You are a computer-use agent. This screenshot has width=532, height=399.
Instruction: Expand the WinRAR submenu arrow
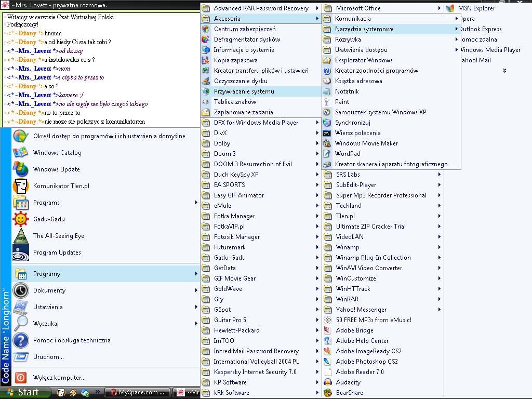tap(440, 299)
